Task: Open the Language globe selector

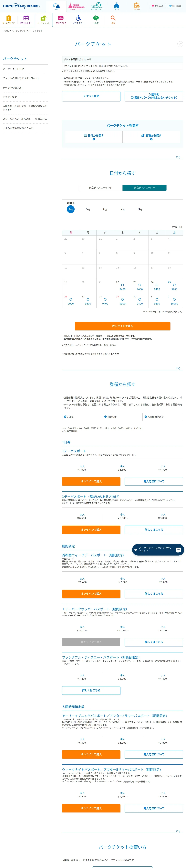Action: (x=175, y=6)
